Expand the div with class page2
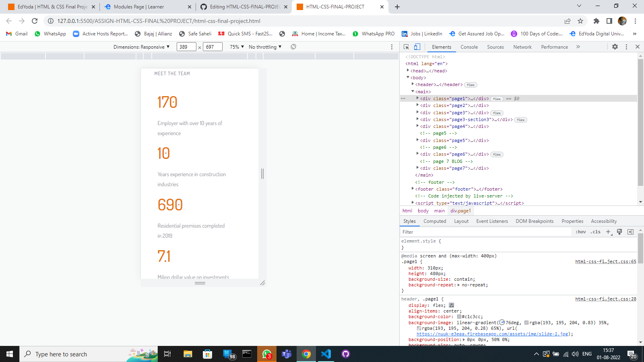This screenshot has height=362, width=644. [418, 105]
